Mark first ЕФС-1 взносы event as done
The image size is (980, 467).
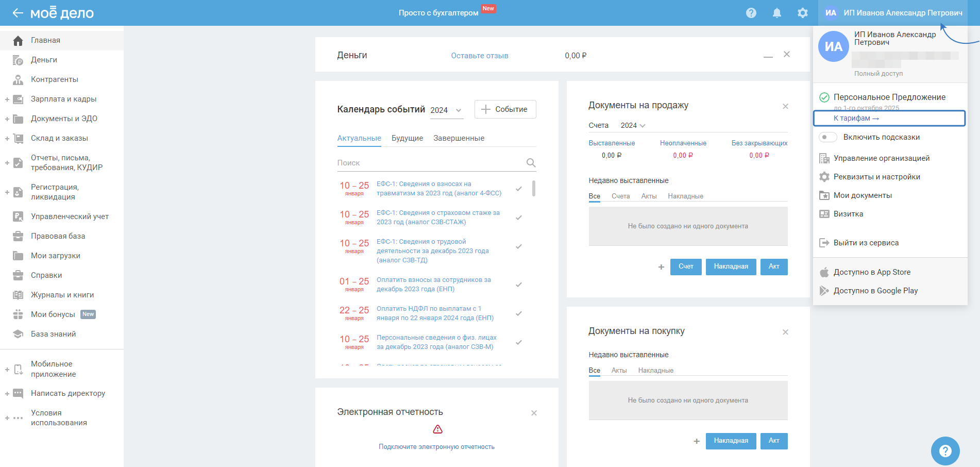click(x=519, y=189)
